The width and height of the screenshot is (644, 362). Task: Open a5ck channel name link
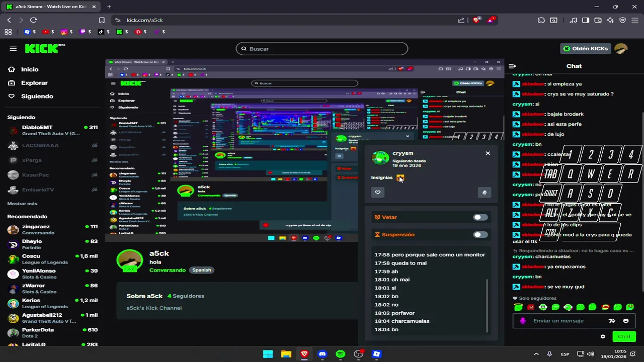159,253
